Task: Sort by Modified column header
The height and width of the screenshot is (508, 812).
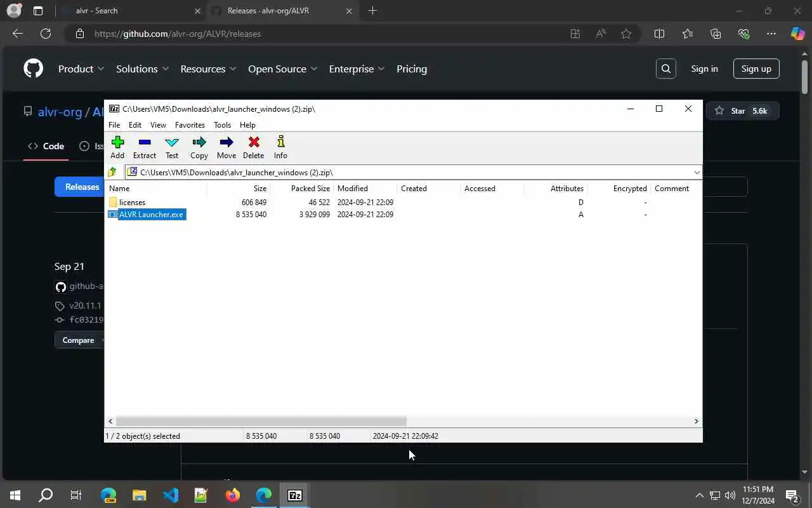Action: [365, 188]
